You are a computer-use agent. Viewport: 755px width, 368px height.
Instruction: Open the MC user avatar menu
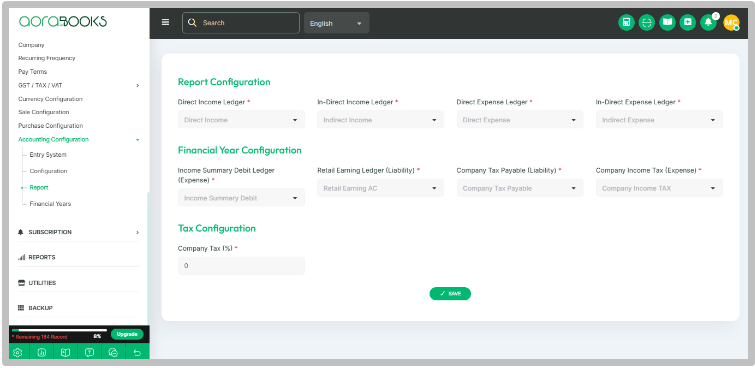(731, 22)
